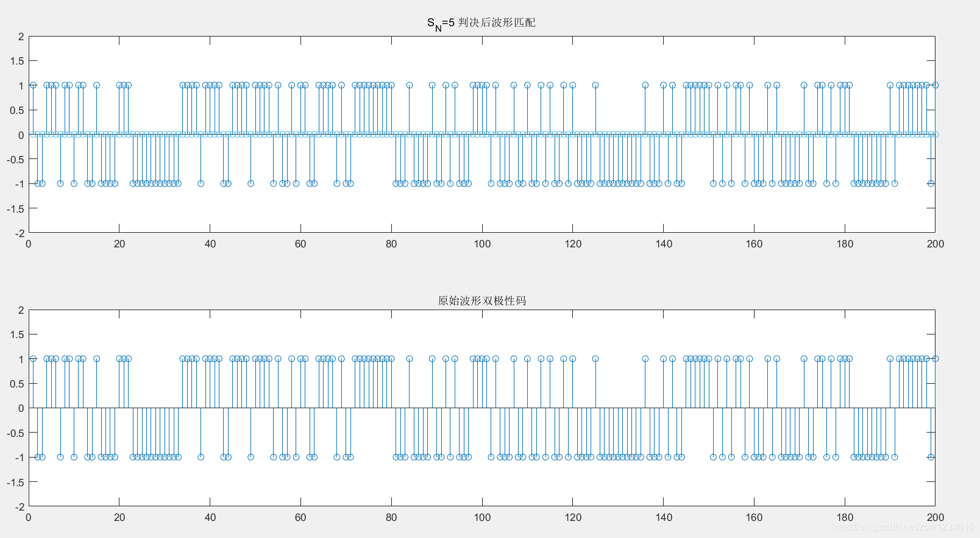980x538 pixels.
Task: Click y-axis tick label '1.5' on bottom plot
Action: tap(17, 334)
